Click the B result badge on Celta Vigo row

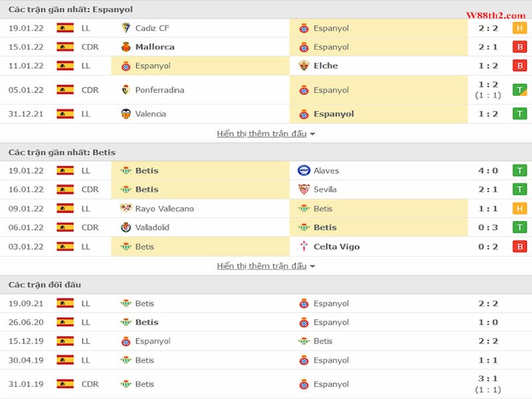pyautogui.click(x=519, y=247)
